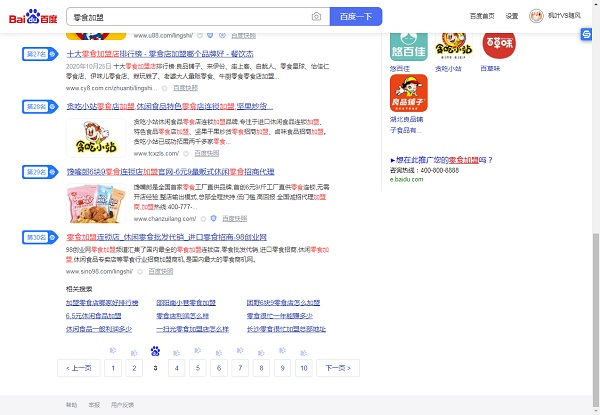The height and width of the screenshot is (415, 600).
Task: Open 设置 in the header
Action: 512,16
